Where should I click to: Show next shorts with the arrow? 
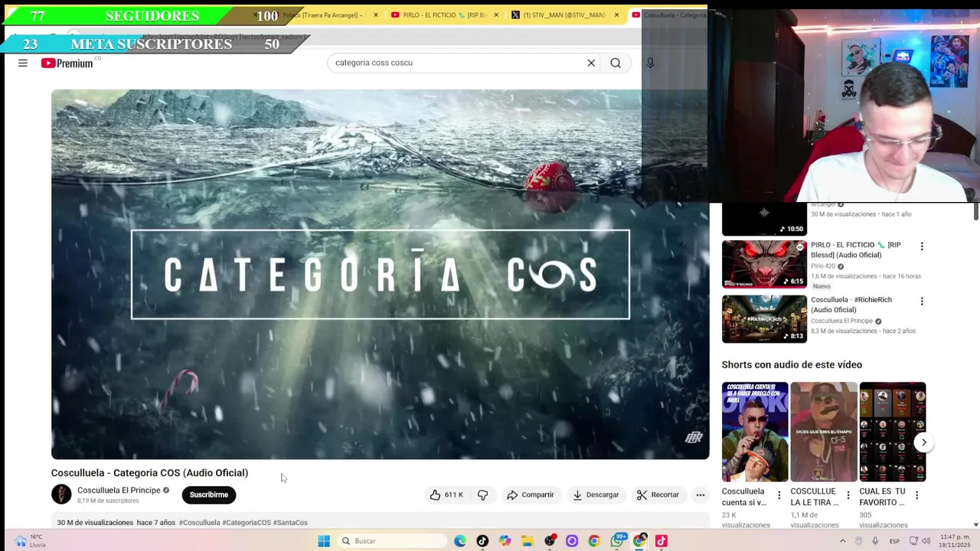click(923, 442)
